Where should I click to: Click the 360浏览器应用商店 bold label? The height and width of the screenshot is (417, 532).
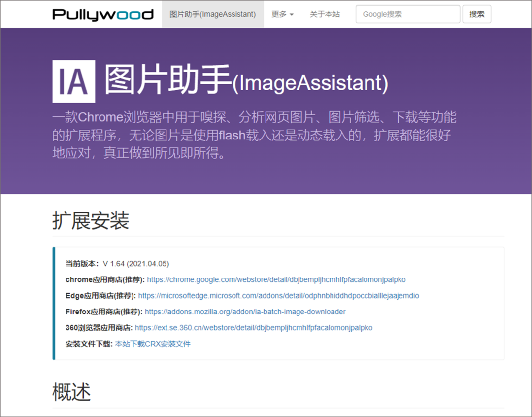[99, 327]
